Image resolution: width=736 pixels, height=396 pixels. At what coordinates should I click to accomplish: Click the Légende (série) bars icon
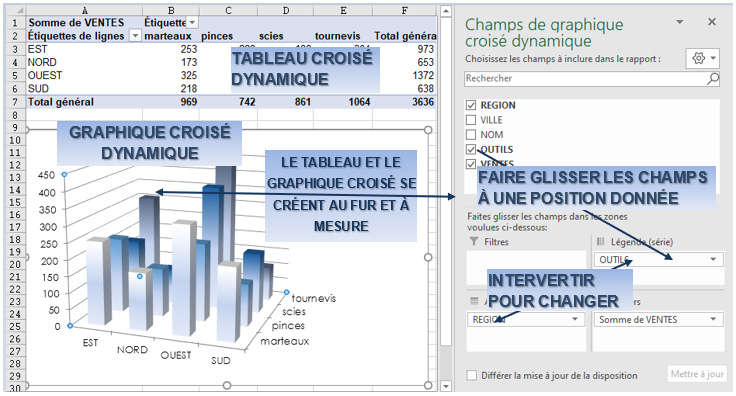pos(600,242)
